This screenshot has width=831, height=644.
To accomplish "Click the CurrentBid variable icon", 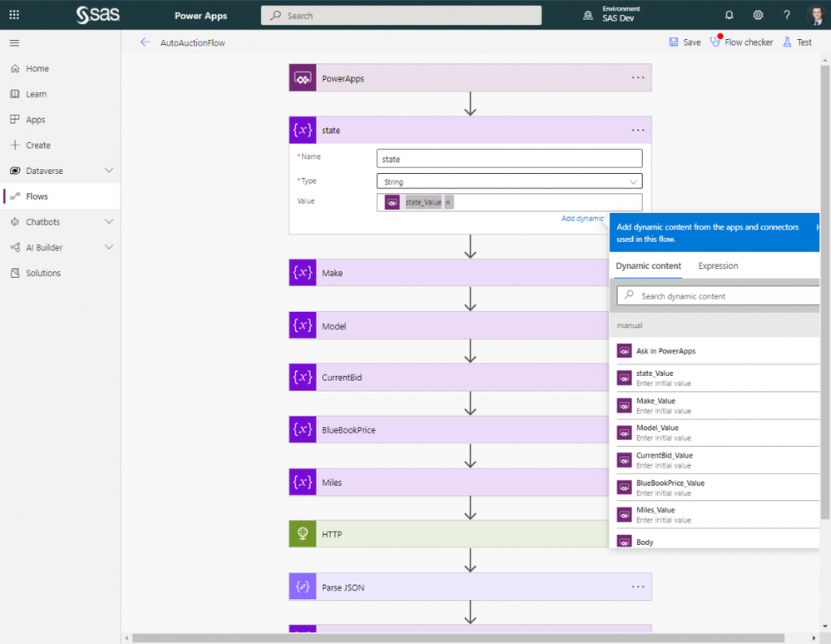I will [x=303, y=378].
